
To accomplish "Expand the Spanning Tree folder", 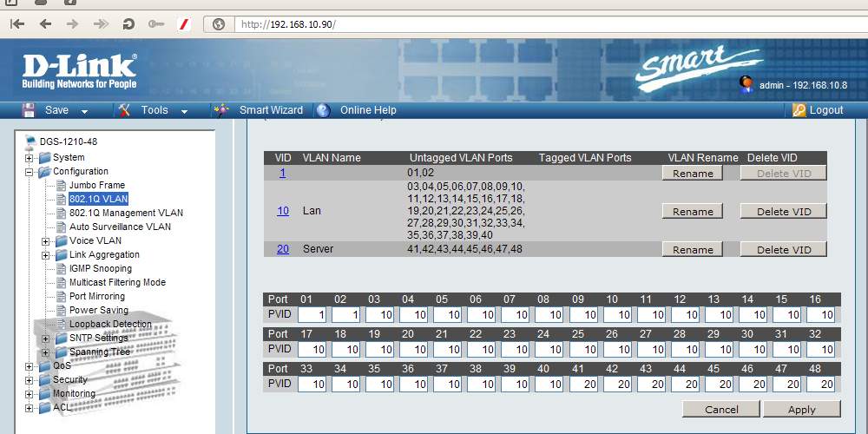I will click(45, 352).
